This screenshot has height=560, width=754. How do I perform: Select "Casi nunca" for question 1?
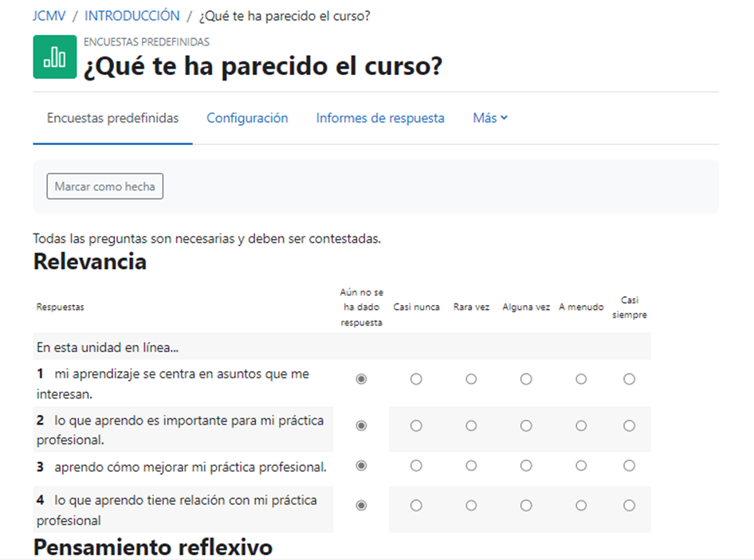416,379
